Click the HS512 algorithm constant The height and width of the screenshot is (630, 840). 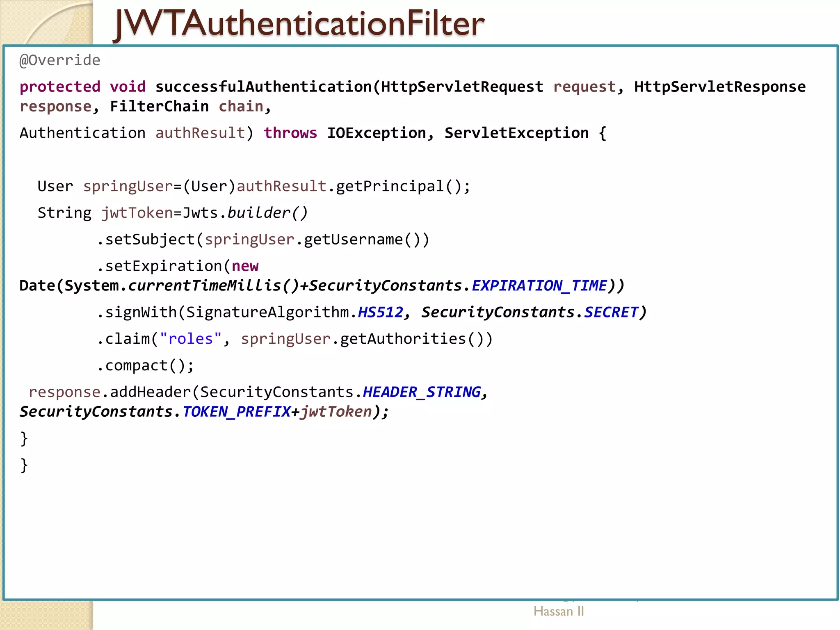pos(381,313)
